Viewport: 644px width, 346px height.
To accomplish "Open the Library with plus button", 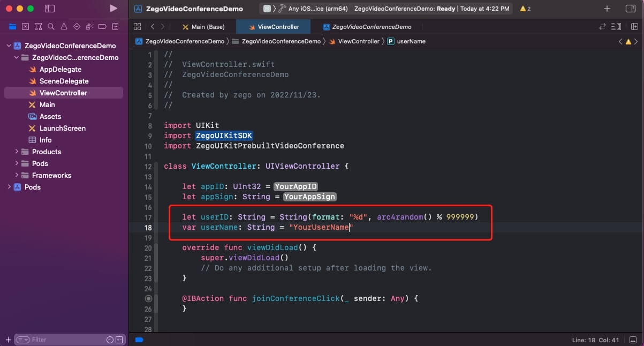I will click(607, 9).
